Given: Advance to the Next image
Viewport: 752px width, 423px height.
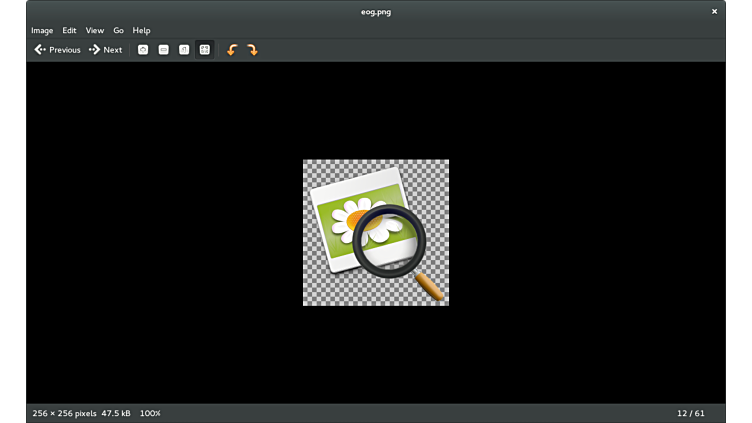Looking at the screenshot, I should click(x=105, y=50).
